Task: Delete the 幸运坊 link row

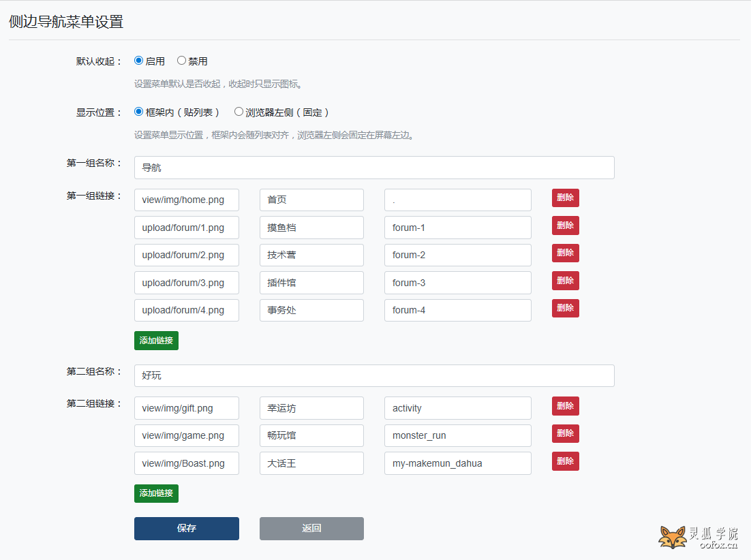Action: point(565,406)
